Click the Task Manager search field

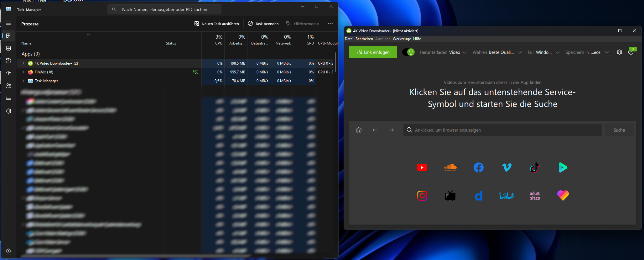164,9
